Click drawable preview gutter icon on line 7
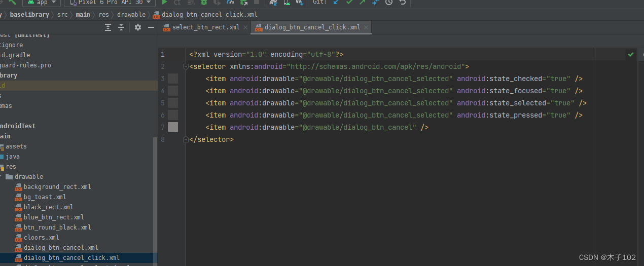The width and height of the screenshot is (644, 266). [173, 127]
